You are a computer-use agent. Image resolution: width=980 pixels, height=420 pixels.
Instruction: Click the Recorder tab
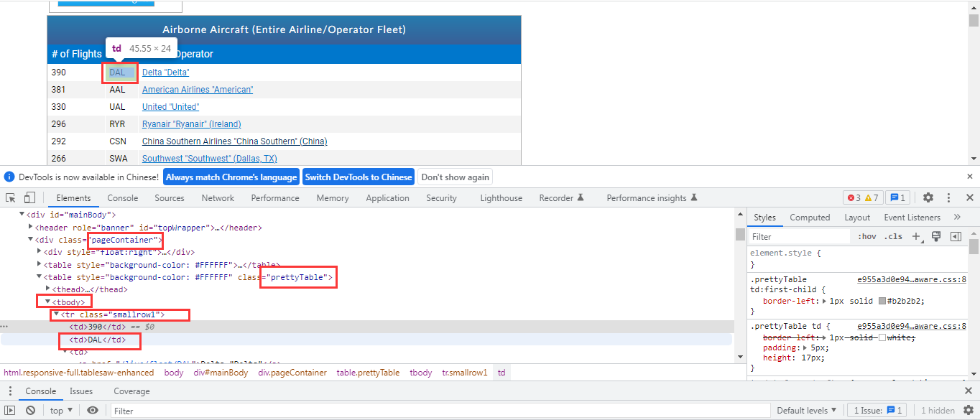tap(561, 197)
